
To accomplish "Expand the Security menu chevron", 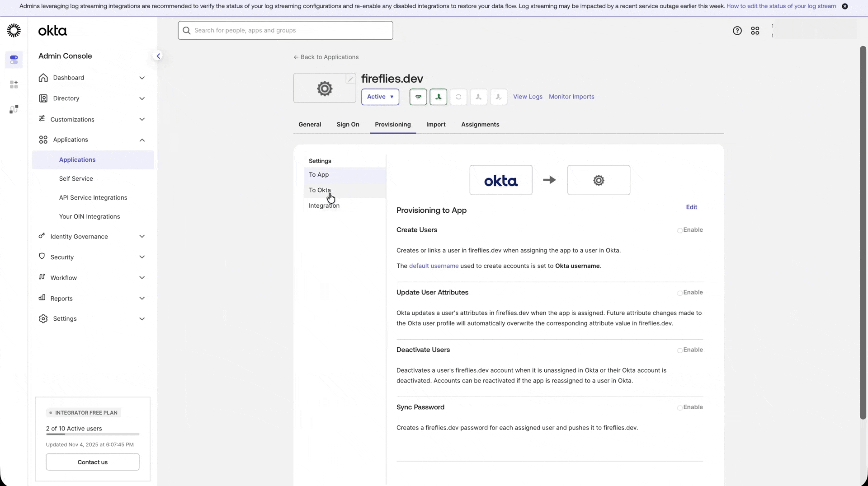I will pos(142,257).
